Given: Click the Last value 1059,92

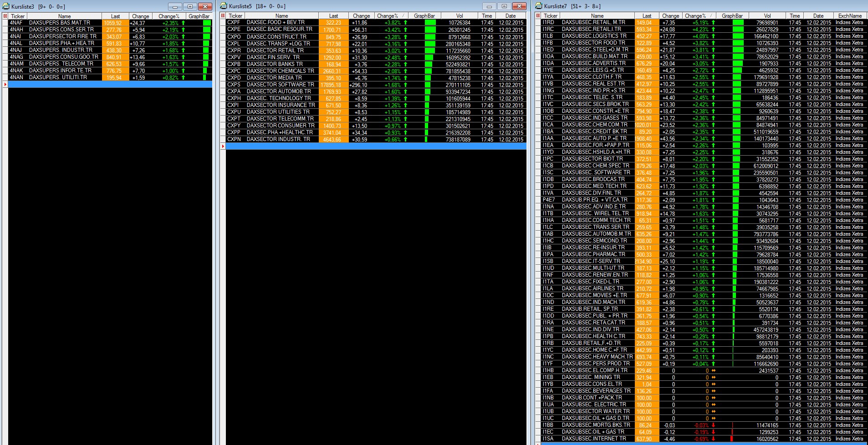Looking at the screenshot, I should [x=112, y=23].
